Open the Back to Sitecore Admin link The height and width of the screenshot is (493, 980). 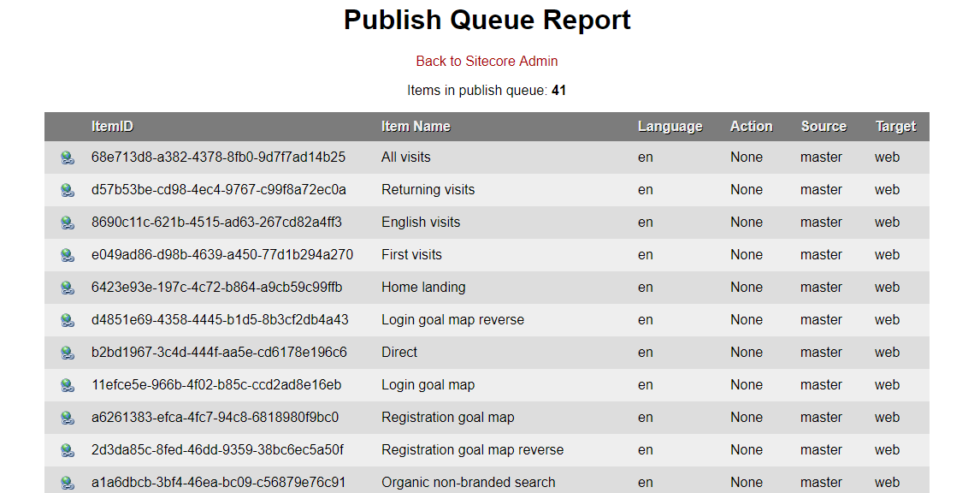[487, 62]
